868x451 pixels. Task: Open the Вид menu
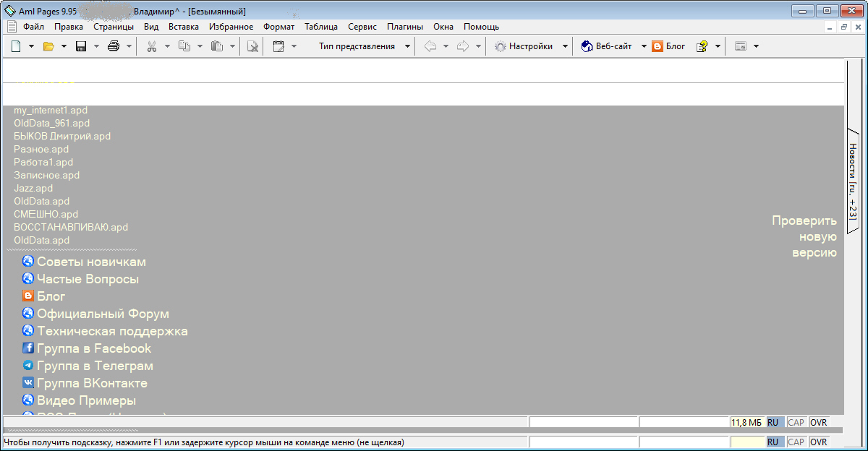(x=151, y=27)
